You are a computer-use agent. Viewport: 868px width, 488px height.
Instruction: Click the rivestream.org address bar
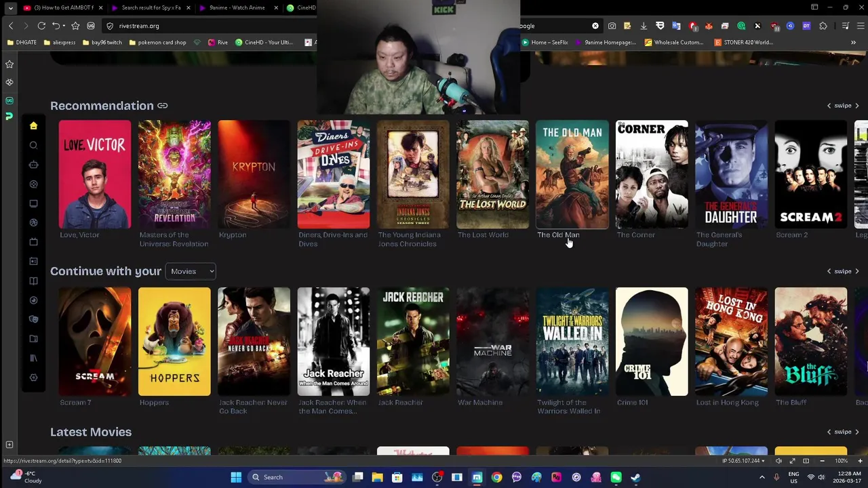pyautogui.click(x=210, y=26)
